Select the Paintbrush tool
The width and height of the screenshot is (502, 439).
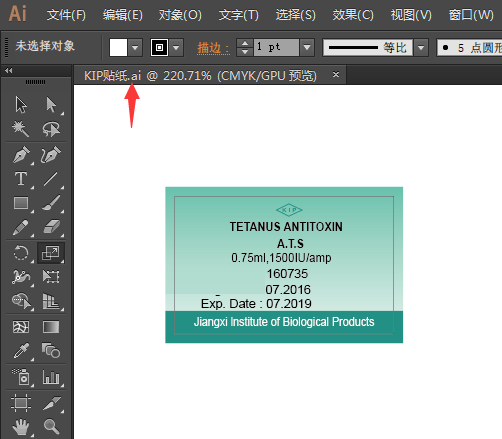click(51, 203)
